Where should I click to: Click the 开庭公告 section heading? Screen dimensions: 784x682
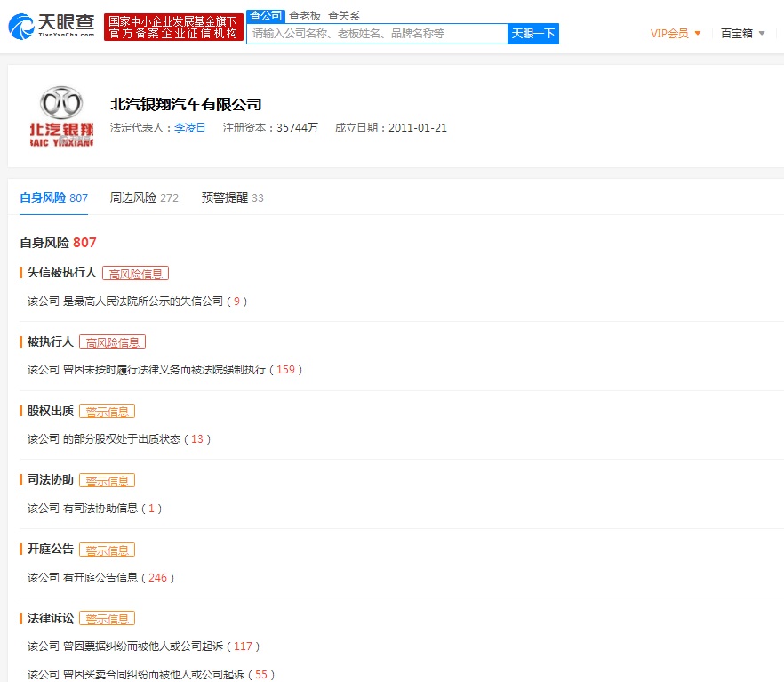(x=50, y=549)
